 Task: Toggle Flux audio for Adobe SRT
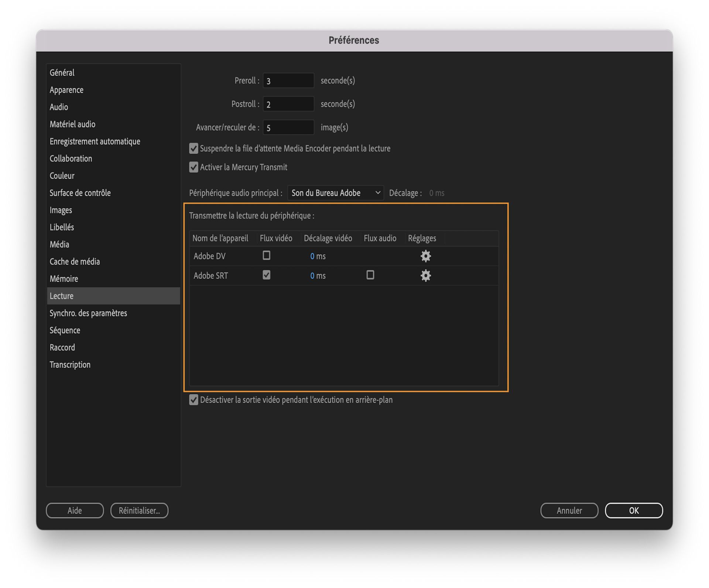pos(369,275)
